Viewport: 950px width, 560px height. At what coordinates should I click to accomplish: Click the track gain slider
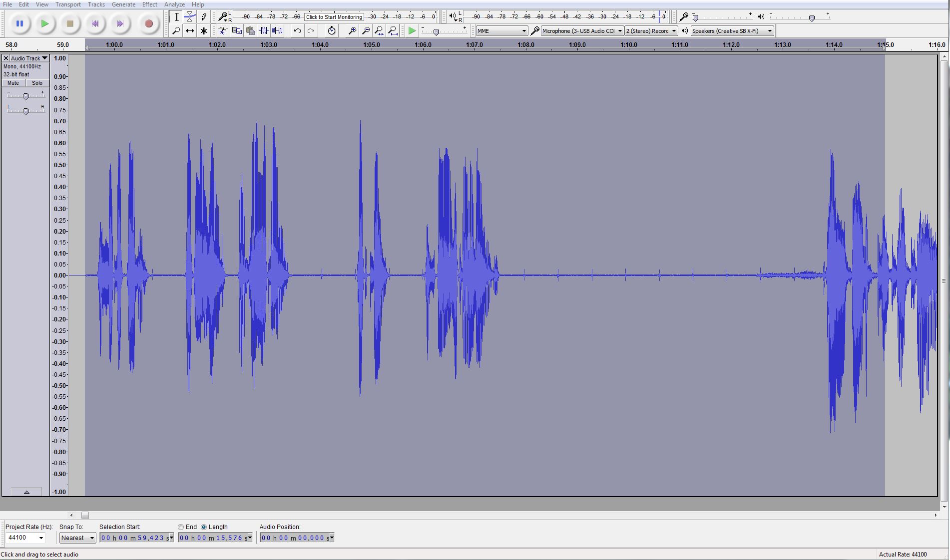pos(25,96)
